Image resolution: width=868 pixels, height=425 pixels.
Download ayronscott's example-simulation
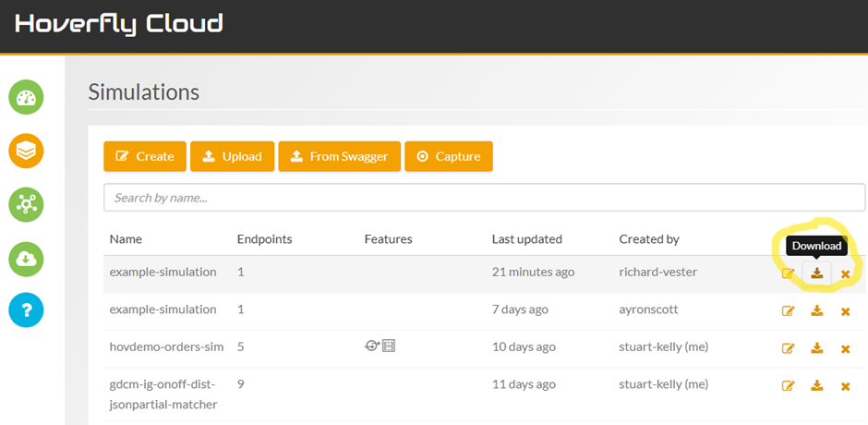click(817, 311)
